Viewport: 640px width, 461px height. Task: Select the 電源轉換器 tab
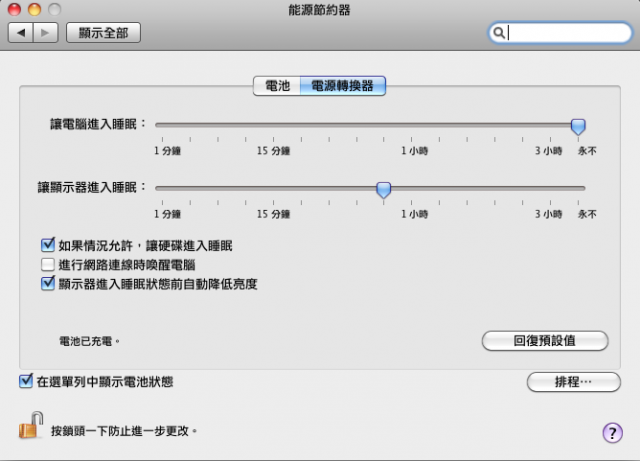point(342,86)
